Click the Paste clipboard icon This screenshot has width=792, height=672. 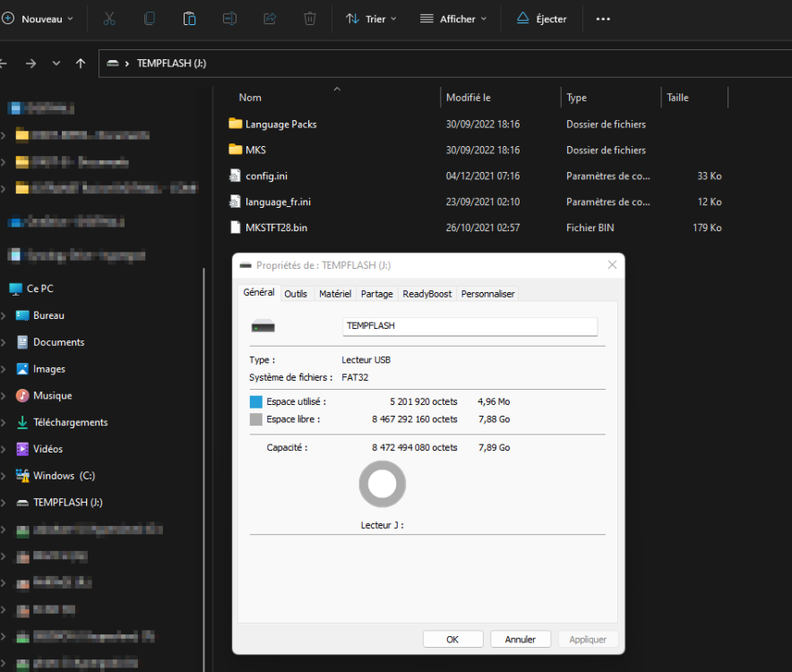[189, 19]
